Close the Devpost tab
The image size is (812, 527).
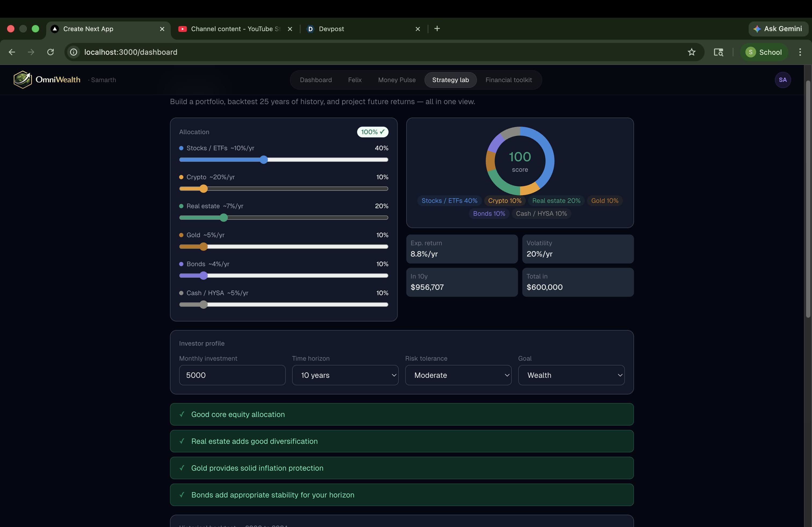[418, 29]
